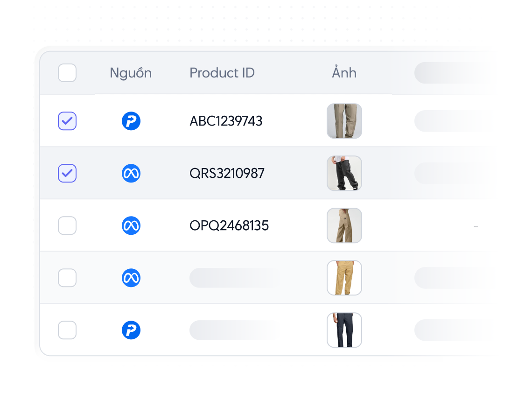Open the product ID QRS3210987
532x407 pixels.
pos(227,173)
